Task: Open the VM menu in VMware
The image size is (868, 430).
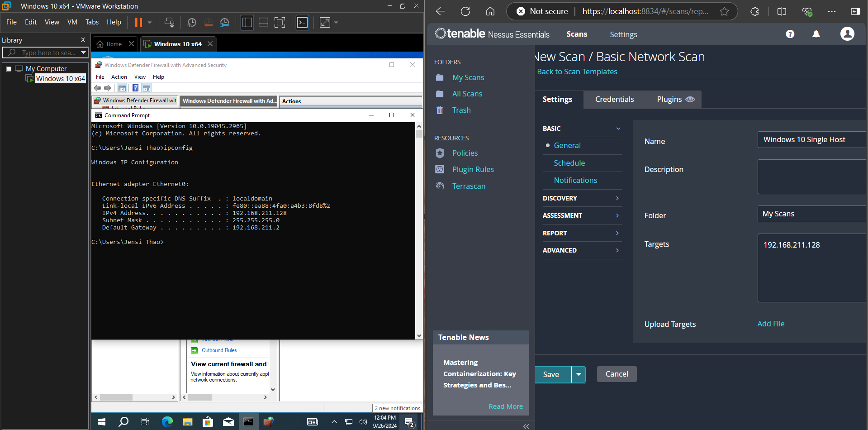Action: (72, 22)
